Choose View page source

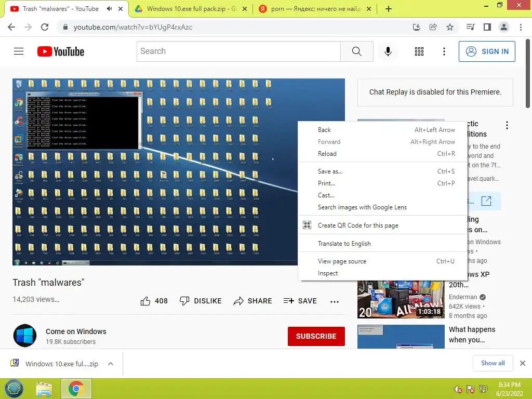(x=383, y=261)
